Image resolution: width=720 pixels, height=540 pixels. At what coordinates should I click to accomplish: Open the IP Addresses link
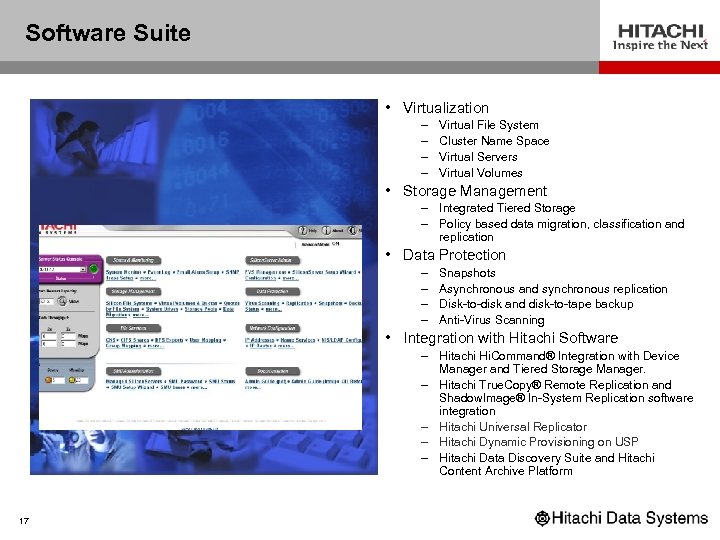(x=259, y=340)
